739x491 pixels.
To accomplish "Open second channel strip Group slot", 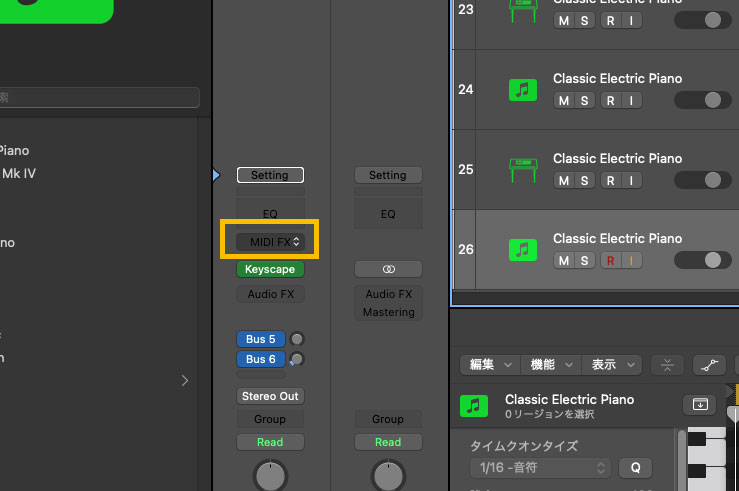I will [x=388, y=419].
